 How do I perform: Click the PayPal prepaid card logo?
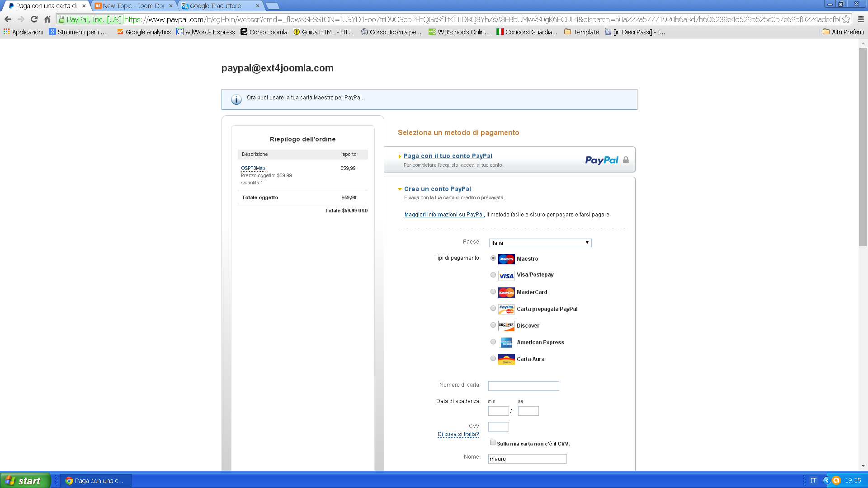(x=506, y=309)
